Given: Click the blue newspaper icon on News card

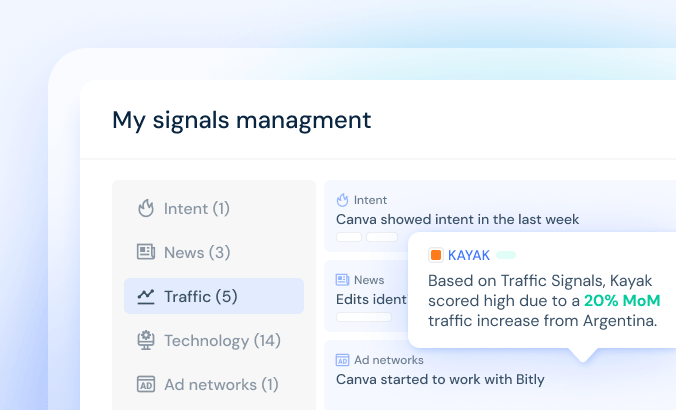Looking at the screenshot, I should pyautogui.click(x=342, y=280).
